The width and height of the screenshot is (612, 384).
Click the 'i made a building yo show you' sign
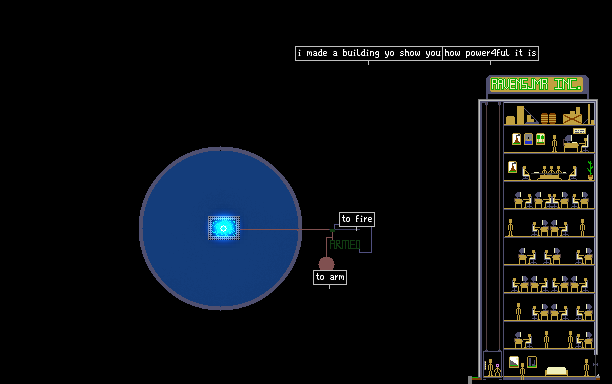click(369, 53)
